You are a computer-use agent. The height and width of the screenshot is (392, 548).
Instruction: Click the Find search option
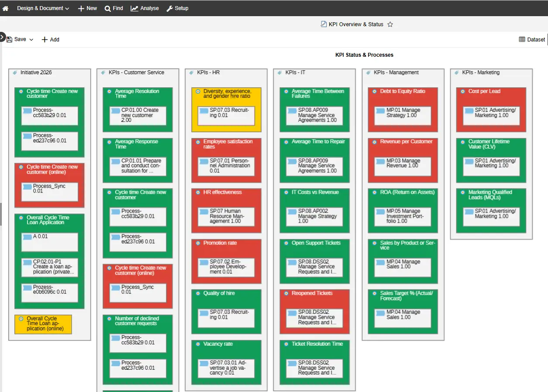pos(114,8)
